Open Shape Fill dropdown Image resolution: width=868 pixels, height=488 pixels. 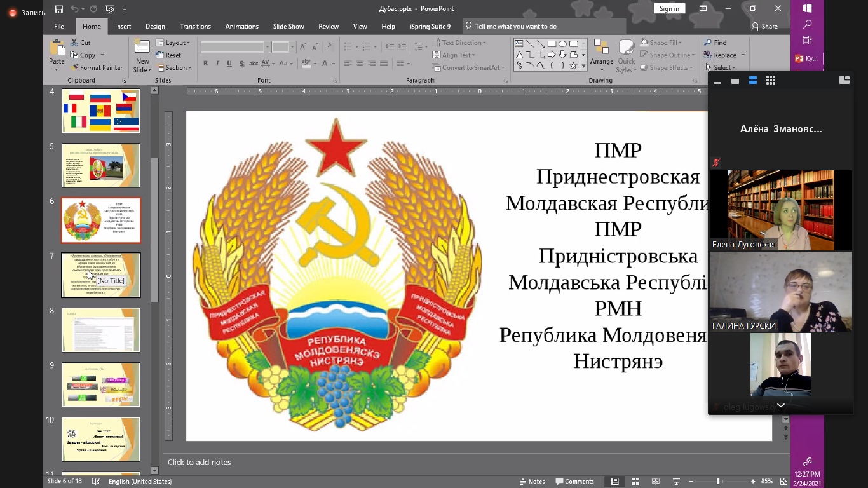pos(661,43)
